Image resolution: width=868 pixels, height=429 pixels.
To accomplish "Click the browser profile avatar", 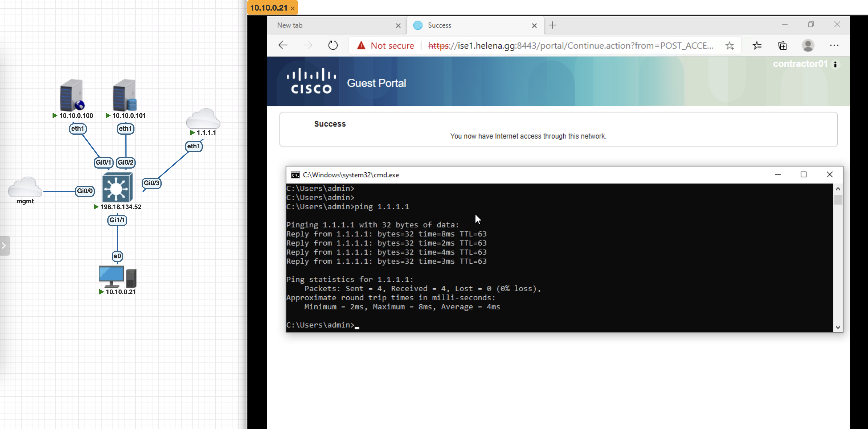I will click(x=808, y=45).
